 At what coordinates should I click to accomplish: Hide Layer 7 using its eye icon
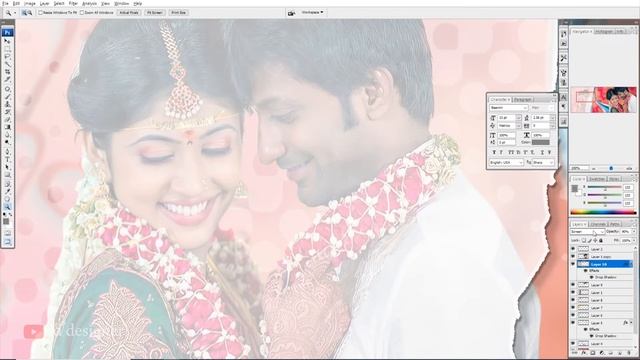tap(573, 308)
